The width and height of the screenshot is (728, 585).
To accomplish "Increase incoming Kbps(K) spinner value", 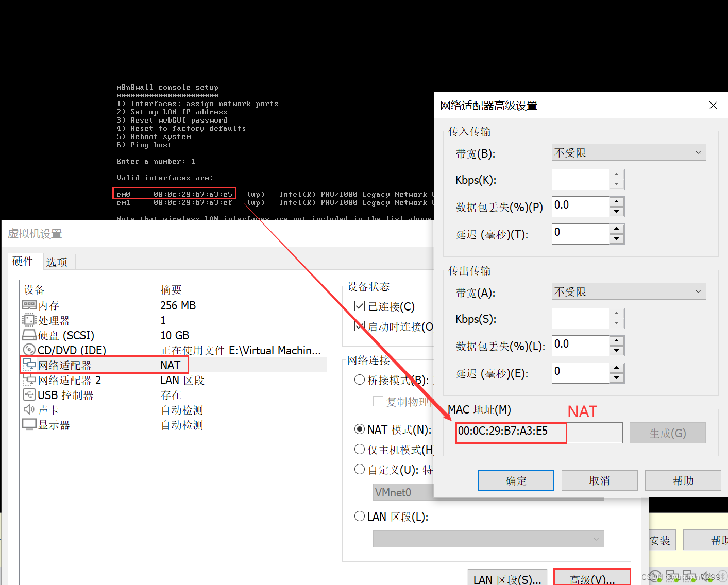I will click(617, 174).
